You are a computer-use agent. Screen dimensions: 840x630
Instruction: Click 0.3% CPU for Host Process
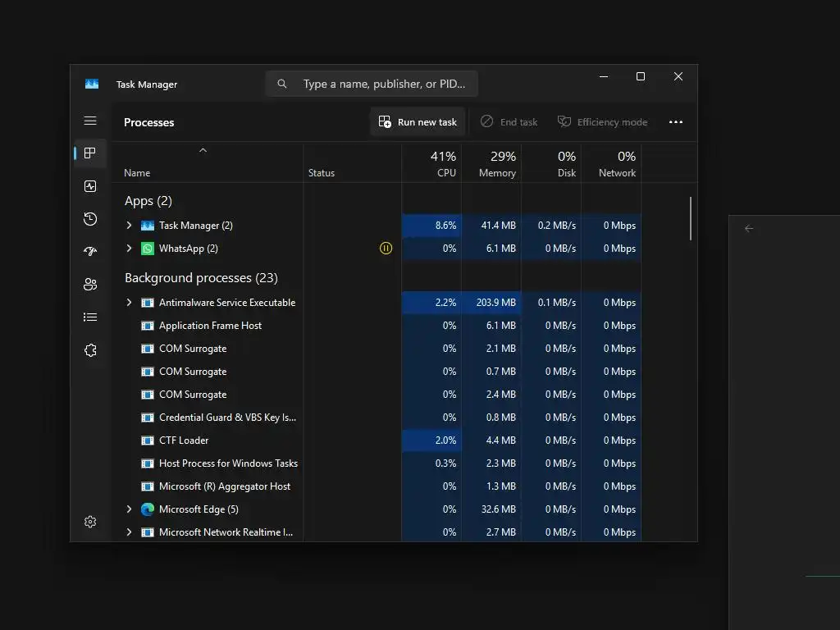coord(431,463)
